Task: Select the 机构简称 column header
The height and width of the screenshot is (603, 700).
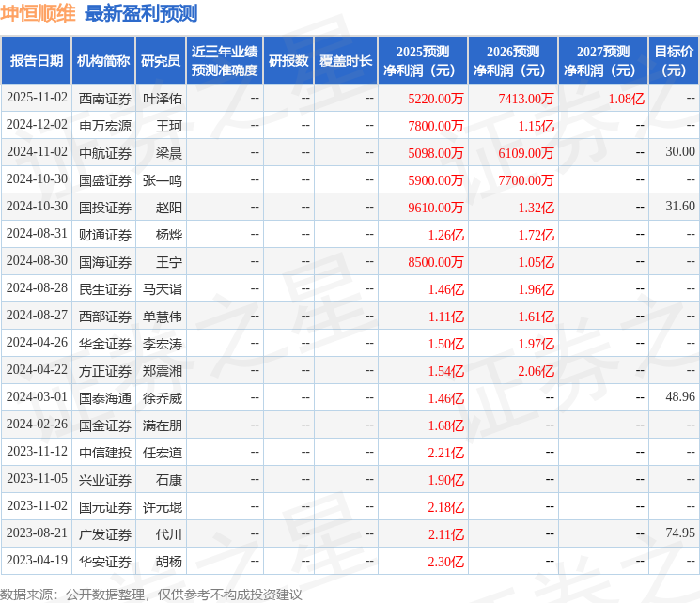Action: click(x=103, y=61)
